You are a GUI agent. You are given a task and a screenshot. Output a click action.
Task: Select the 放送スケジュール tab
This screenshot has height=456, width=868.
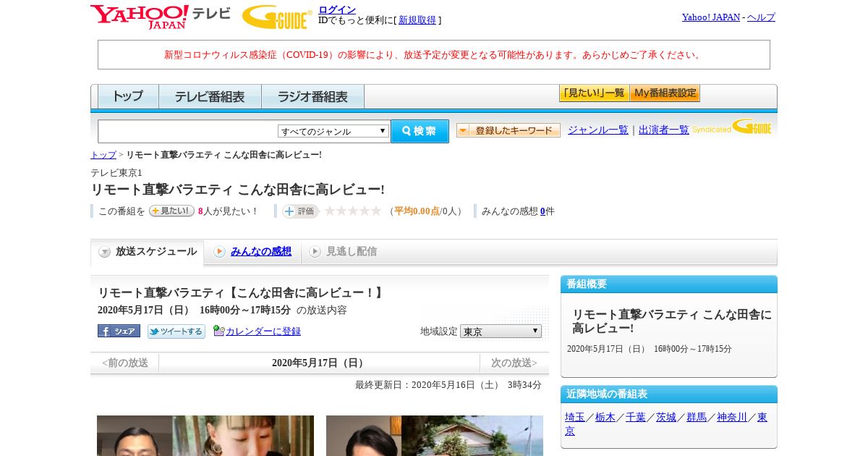(x=148, y=252)
